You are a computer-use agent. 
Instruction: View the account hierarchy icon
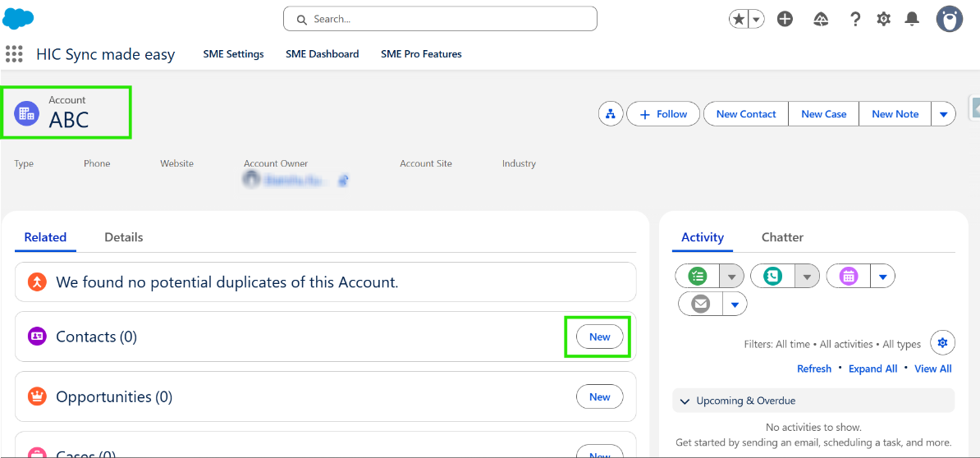pos(611,114)
